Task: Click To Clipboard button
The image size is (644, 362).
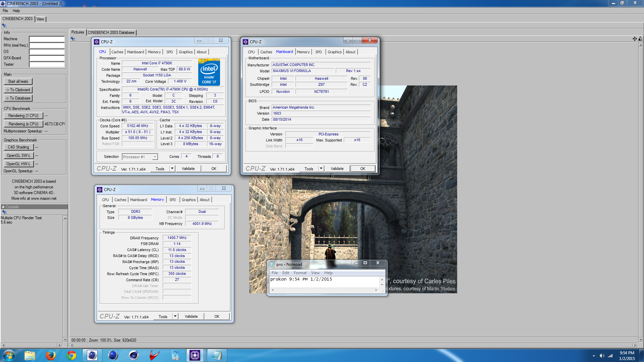Action: click(18, 90)
